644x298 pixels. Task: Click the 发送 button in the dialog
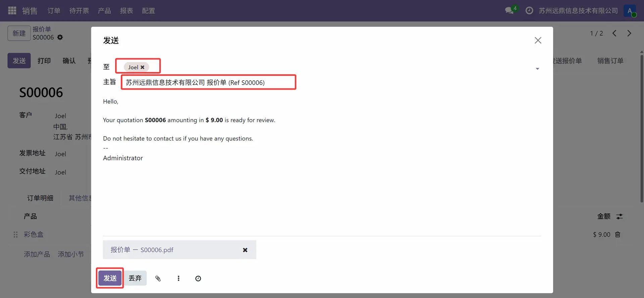(110, 278)
